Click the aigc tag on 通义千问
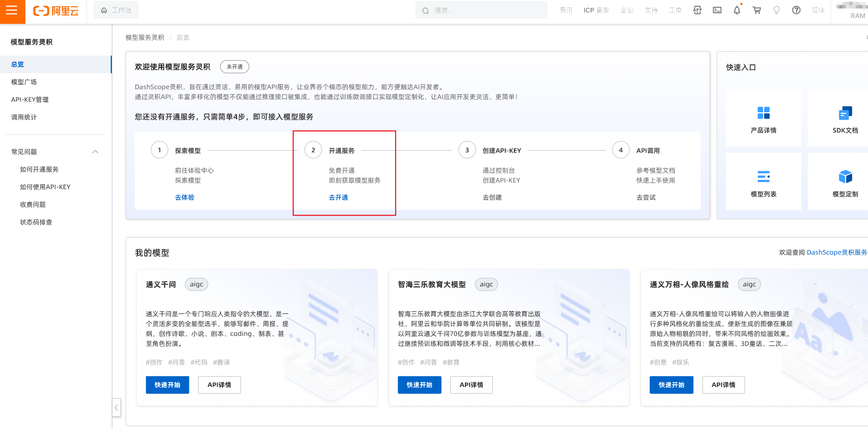Viewport: 868px width, 429px height. 196,284
